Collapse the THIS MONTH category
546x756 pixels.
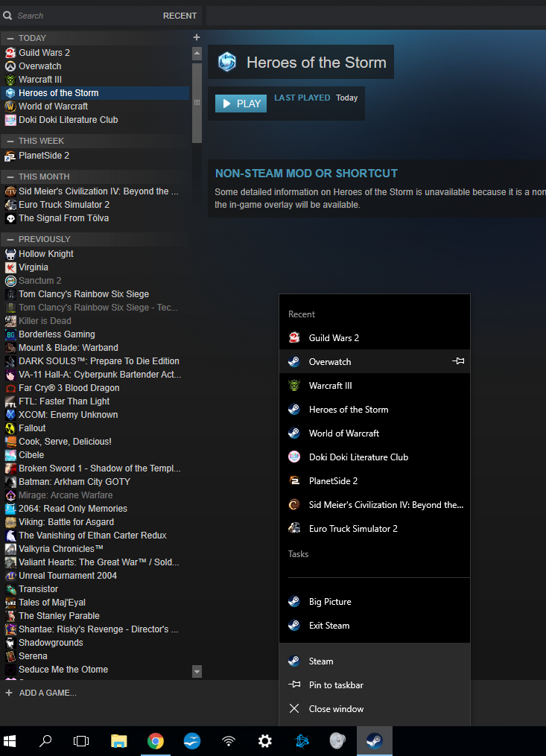pyautogui.click(x=10, y=177)
